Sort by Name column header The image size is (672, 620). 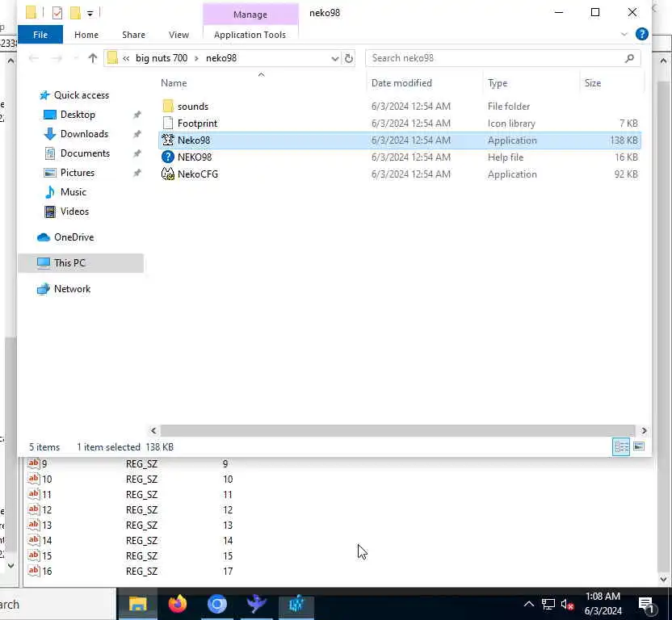coord(174,83)
